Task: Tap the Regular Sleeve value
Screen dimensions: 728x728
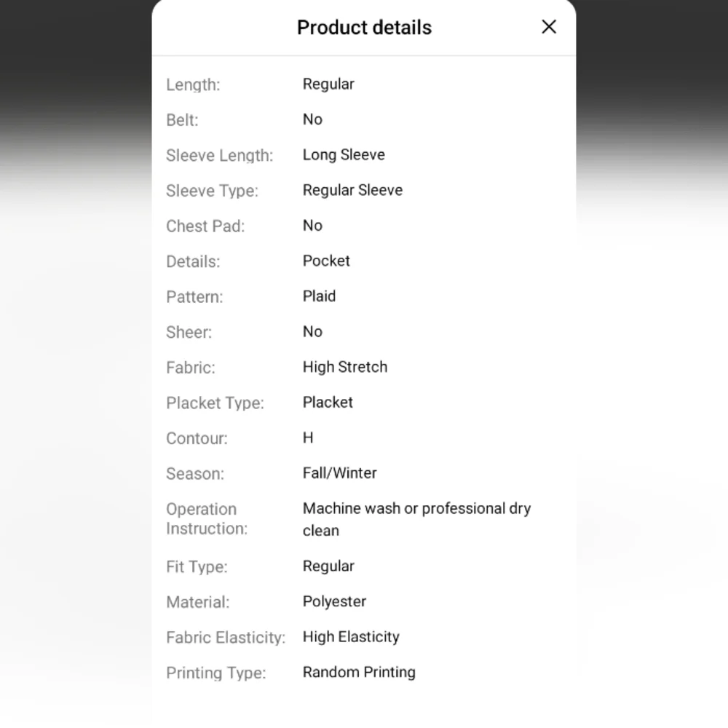Action: click(352, 190)
